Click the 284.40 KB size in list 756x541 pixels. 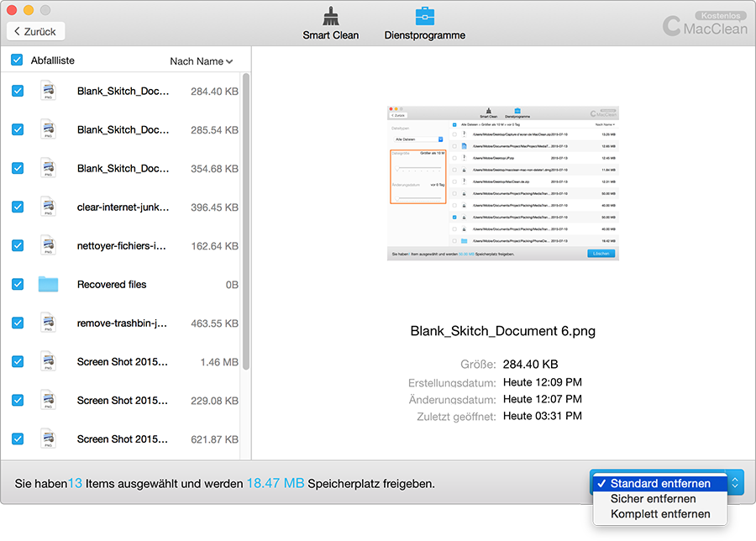click(214, 91)
